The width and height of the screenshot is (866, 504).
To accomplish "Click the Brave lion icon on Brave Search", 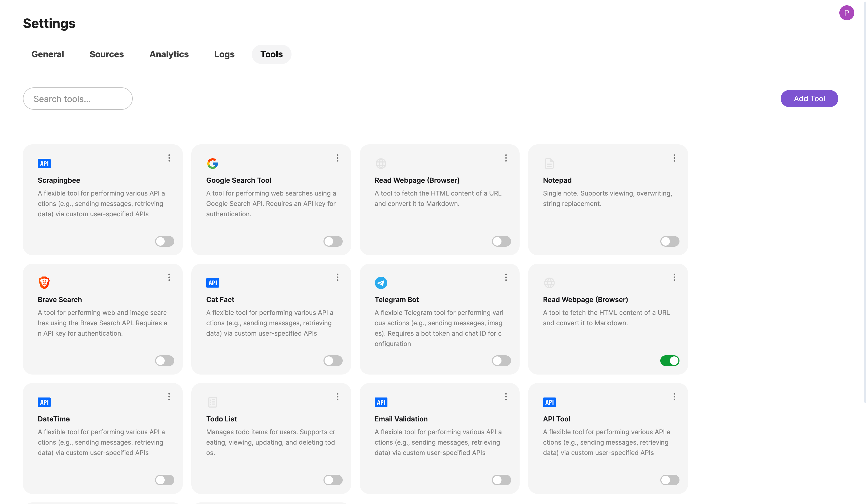I will coord(44,283).
